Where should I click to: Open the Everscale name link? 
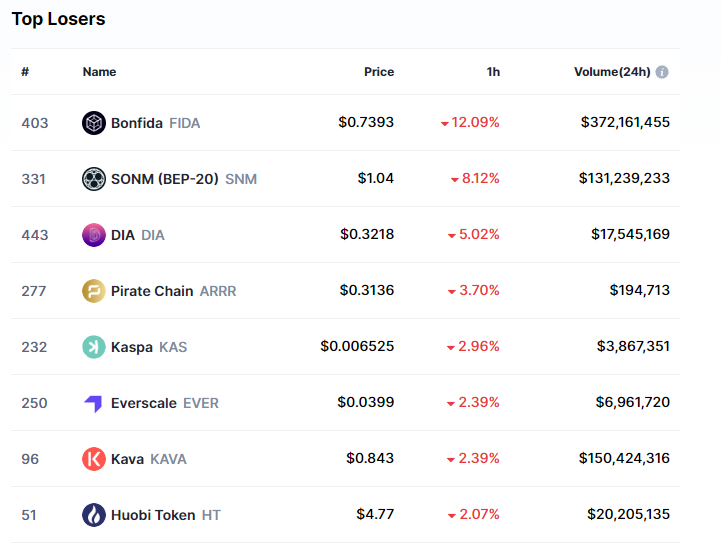point(144,403)
